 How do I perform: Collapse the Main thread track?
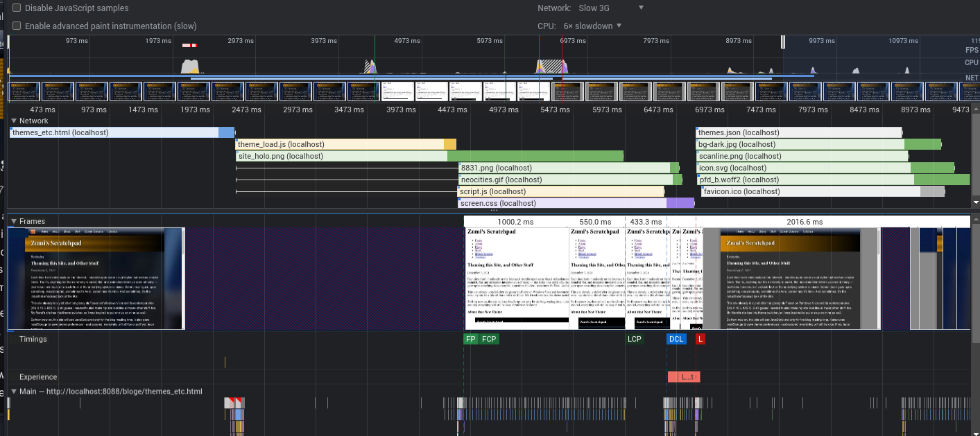tap(14, 392)
